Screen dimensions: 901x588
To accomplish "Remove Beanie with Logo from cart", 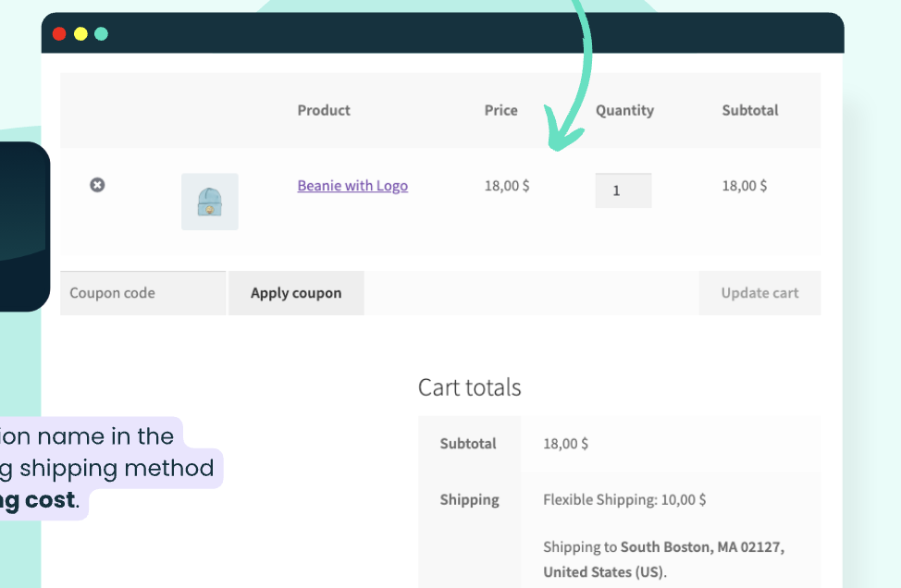I will click(97, 185).
